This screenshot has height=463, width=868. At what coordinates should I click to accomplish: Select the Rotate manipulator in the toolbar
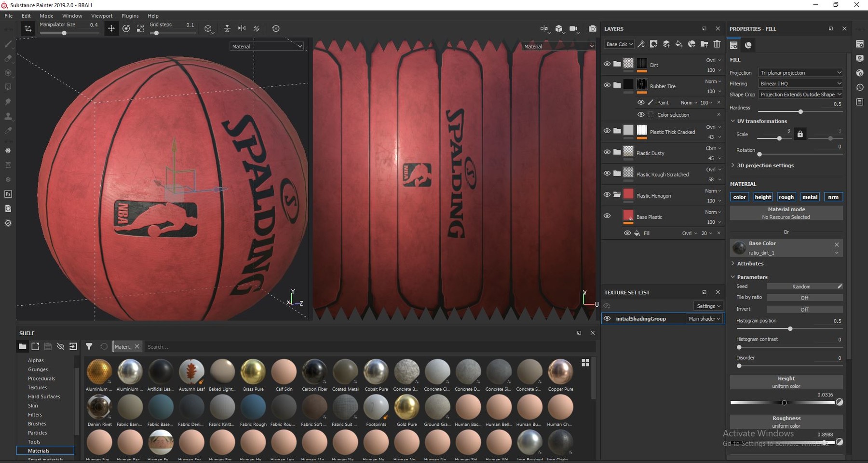click(x=126, y=28)
